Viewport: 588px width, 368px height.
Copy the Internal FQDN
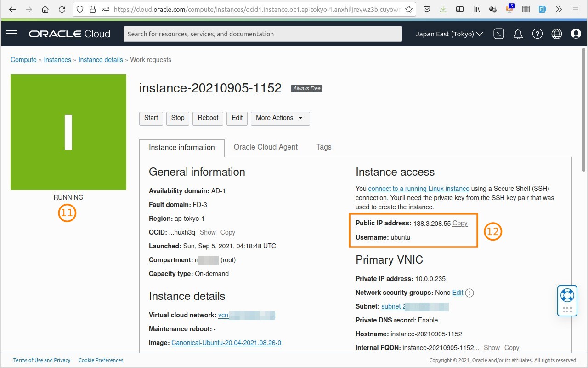pos(512,348)
